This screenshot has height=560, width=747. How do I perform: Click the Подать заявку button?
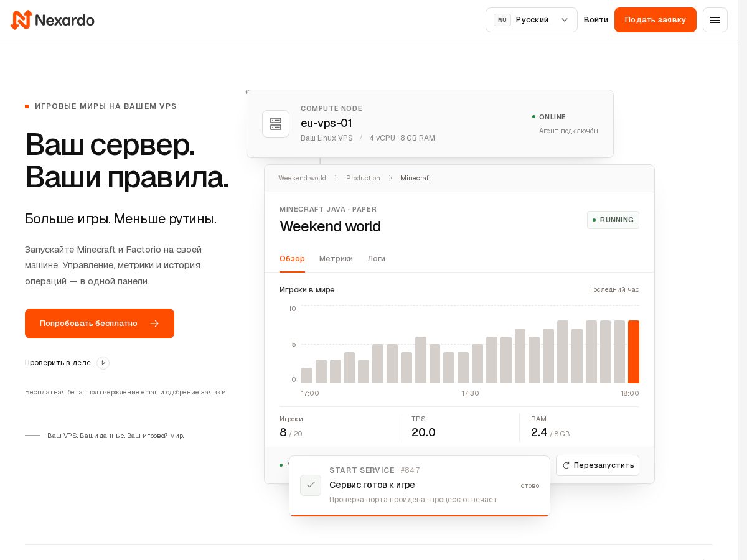[x=655, y=20]
